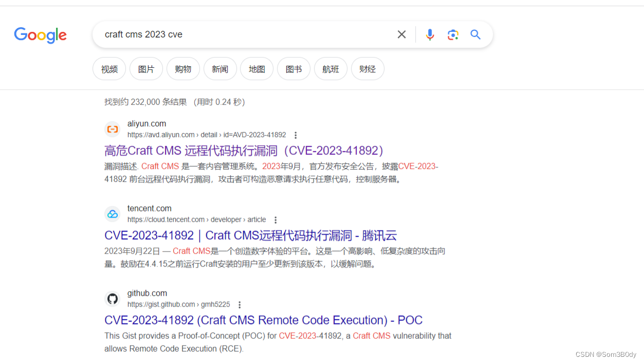Select the 新闻 filter chip
Screen dimensions: 644x363
coord(220,69)
